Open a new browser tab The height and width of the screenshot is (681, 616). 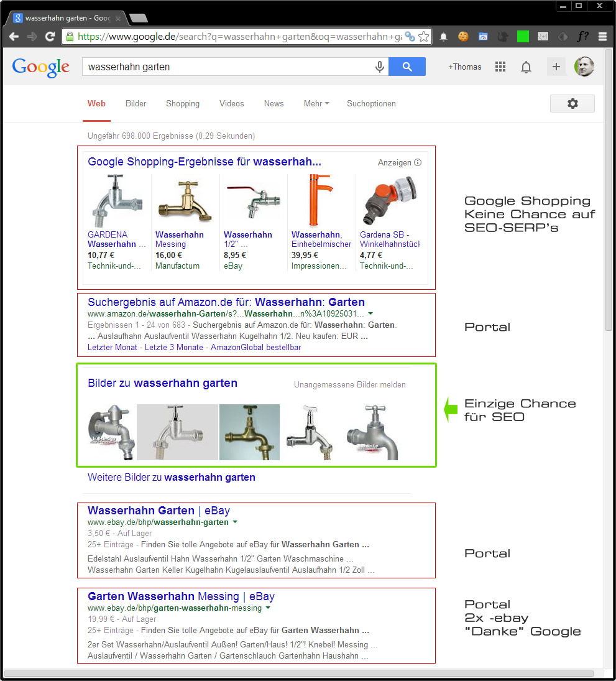139,18
